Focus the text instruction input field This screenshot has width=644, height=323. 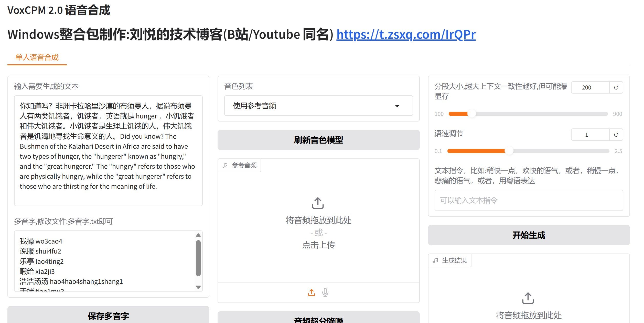point(529,200)
